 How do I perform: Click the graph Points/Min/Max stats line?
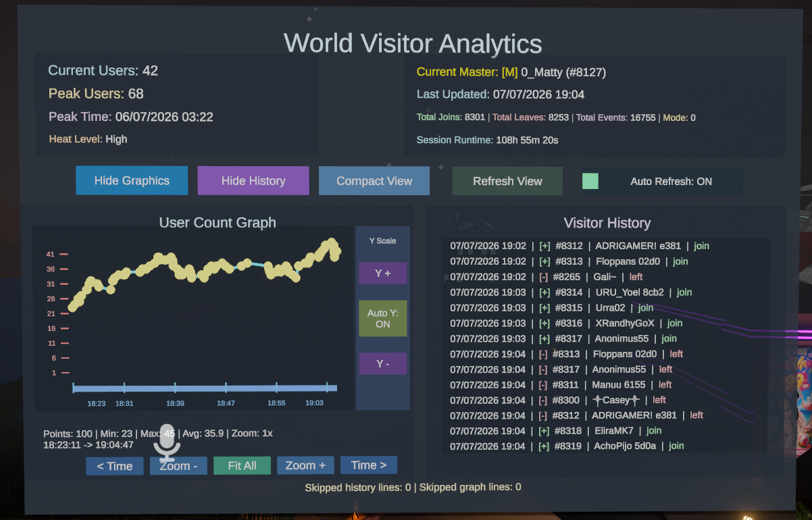coord(158,433)
